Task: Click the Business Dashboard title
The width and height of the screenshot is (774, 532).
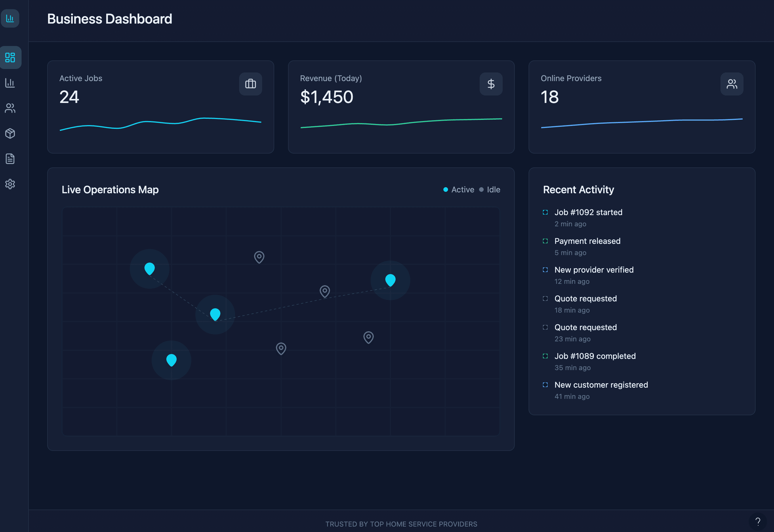Action: coord(110,19)
